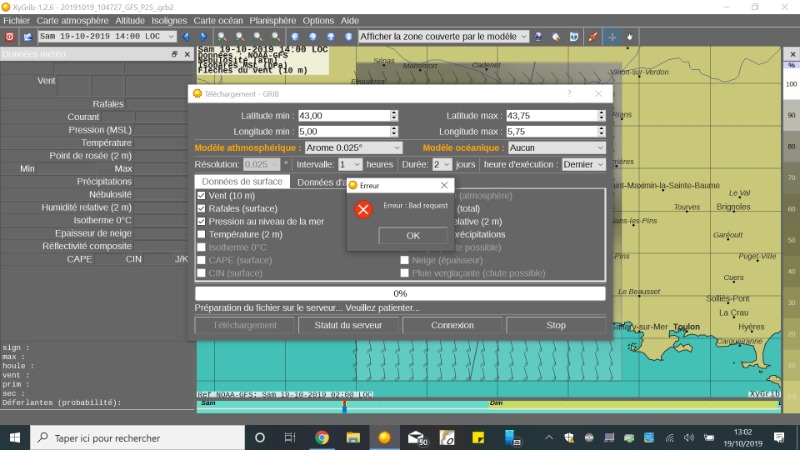
Task: Click the first magnifier zoom icon
Action: 222,37
